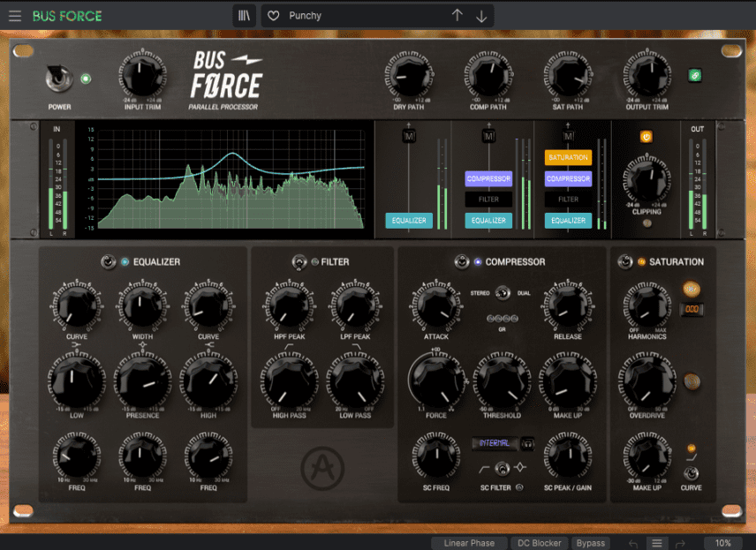
Task: Click the Dry Path level knob
Action: (409, 76)
